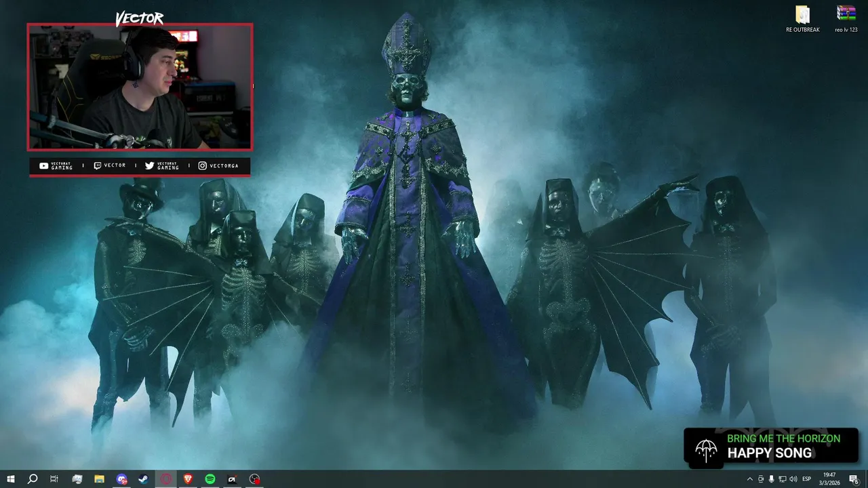Click the reo lv 123 file label

point(846,30)
